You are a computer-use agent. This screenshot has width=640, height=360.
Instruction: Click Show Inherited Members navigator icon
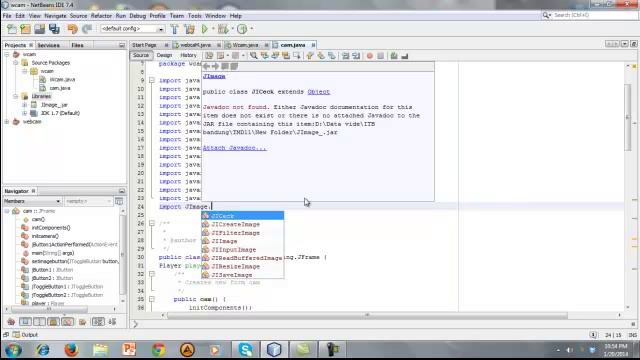coord(11,322)
